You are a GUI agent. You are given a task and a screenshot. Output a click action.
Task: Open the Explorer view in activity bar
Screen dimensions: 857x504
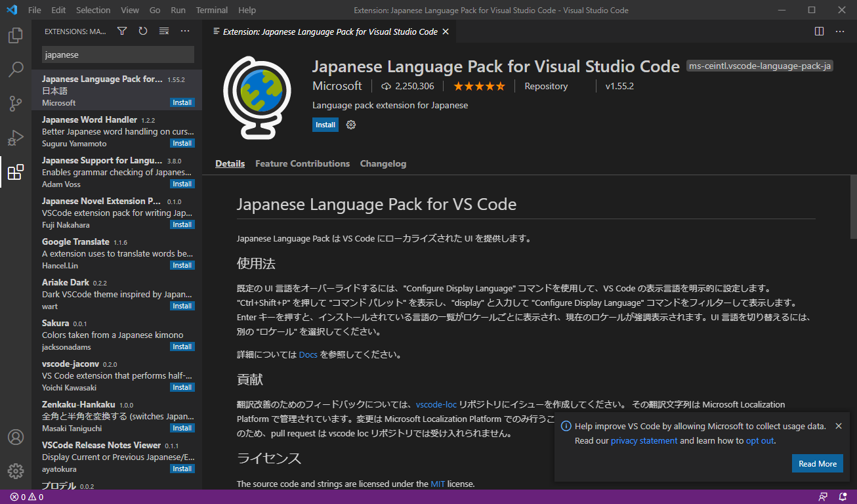tap(16, 35)
